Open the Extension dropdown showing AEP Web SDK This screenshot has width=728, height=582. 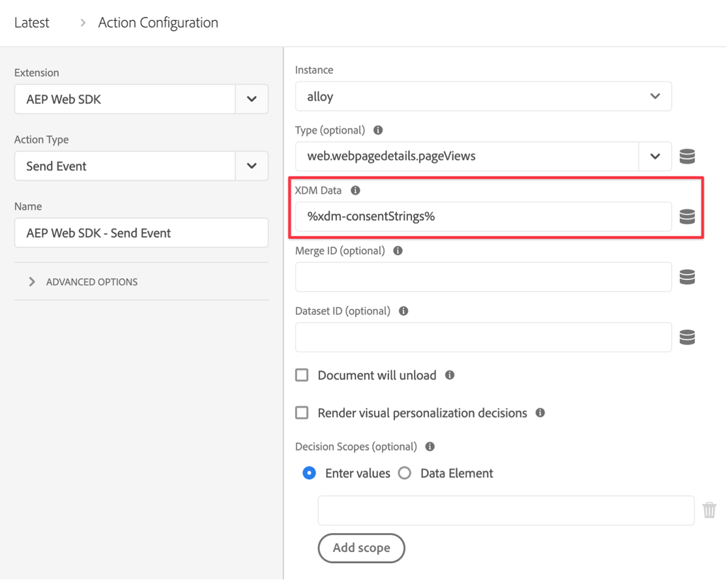(251, 100)
